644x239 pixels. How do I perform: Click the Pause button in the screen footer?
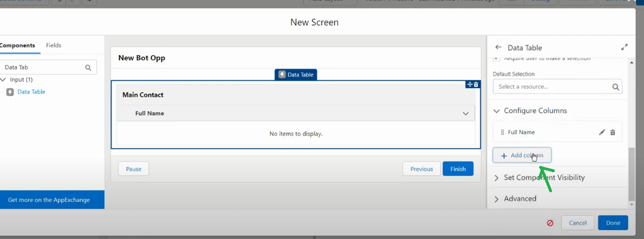pyautogui.click(x=133, y=169)
